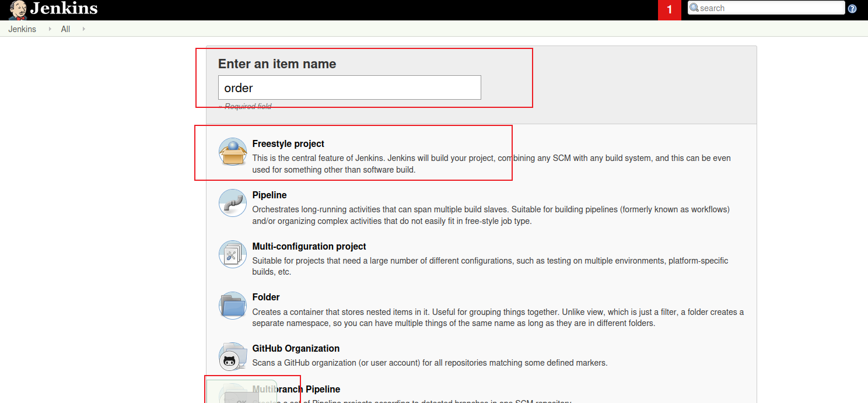Click the Folder description about nested items
Viewport: 868px width, 403px height.
(498, 318)
